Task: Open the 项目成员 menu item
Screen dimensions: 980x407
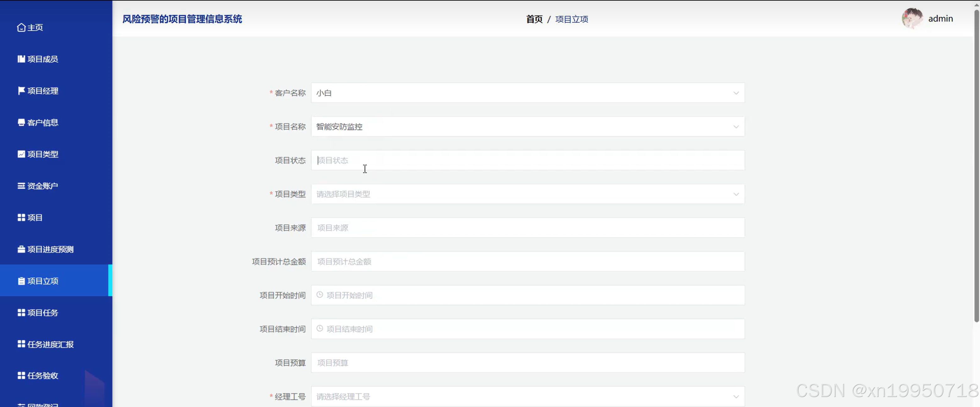Action: coord(56,59)
